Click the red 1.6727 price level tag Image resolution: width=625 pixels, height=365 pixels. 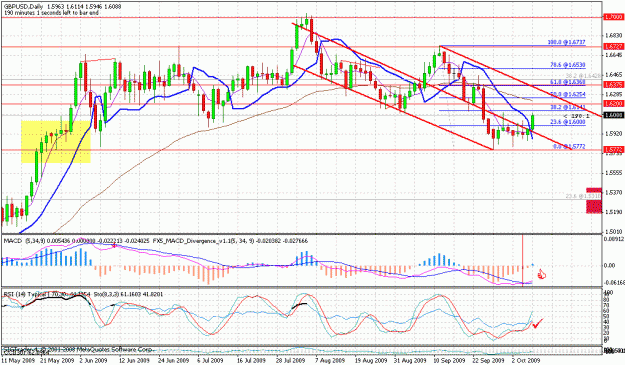[x=613, y=47]
